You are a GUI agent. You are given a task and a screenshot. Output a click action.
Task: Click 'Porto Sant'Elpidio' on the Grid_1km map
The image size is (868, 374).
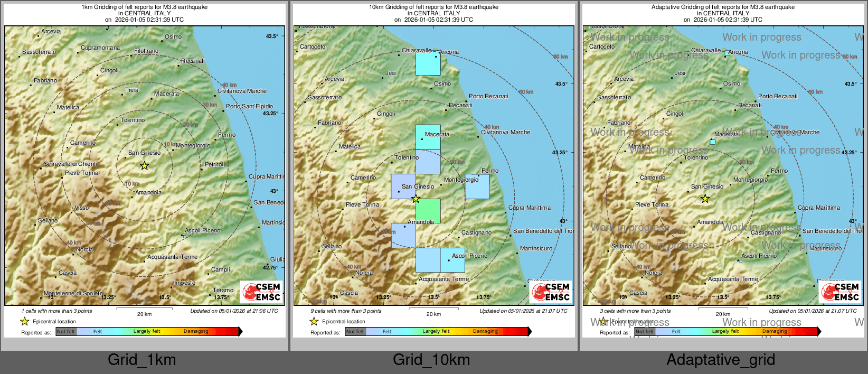tap(250, 106)
